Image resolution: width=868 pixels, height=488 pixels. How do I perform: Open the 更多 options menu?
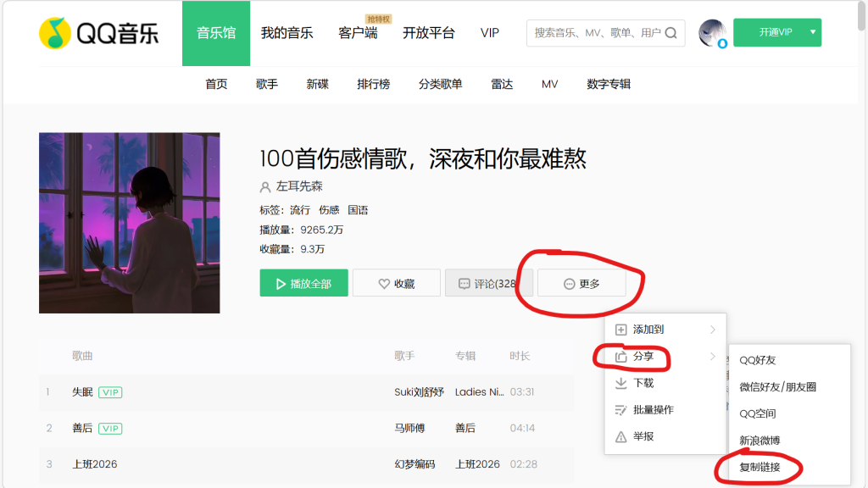pos(581,284)
